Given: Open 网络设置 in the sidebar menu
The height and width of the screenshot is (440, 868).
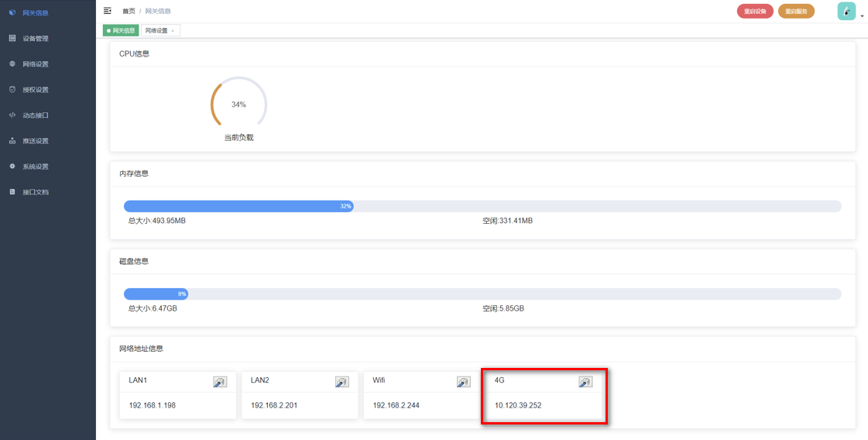Looking at the screenshot, I should tap(36, 64).
